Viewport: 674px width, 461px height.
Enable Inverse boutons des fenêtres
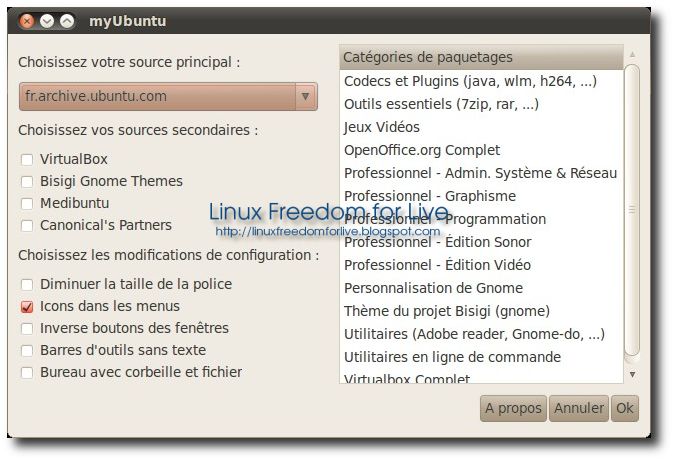pos(27,329)
